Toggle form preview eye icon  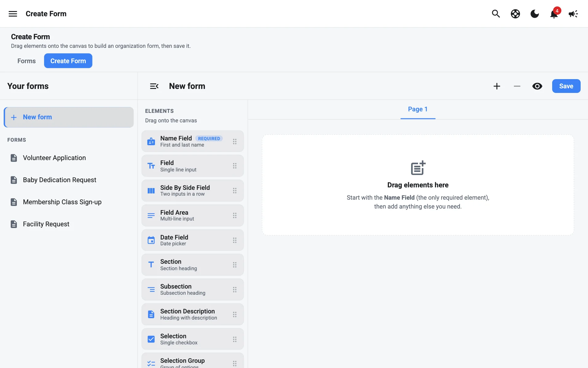tap(537, 86)
